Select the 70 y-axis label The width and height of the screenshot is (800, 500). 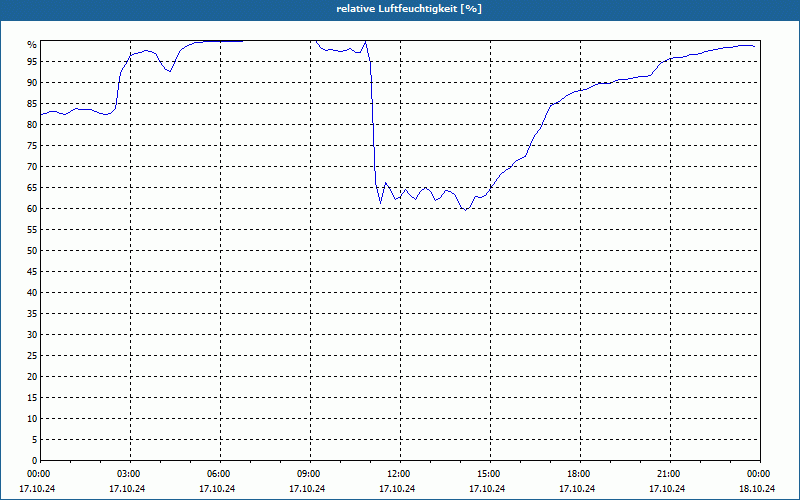[32, 167]
